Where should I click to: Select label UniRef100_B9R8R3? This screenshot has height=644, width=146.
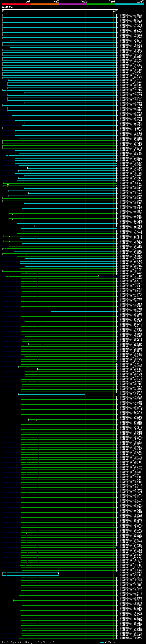[x=131, y=138]
